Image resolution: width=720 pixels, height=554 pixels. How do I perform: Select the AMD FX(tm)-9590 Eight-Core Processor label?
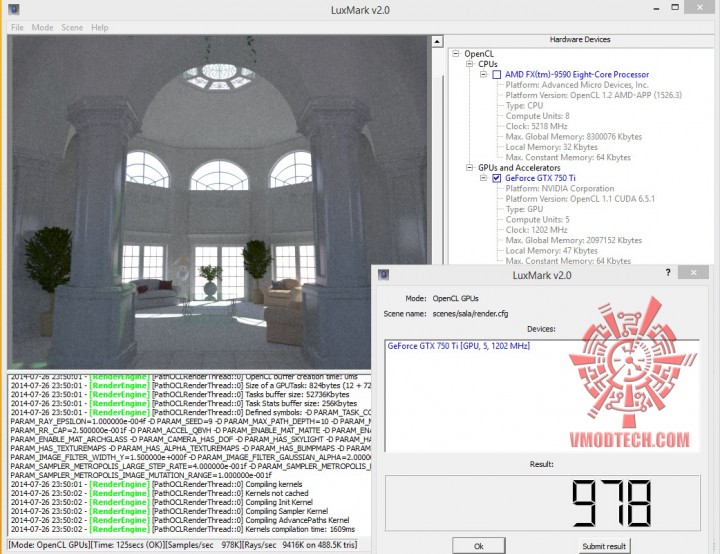click(x=577, y=74)
